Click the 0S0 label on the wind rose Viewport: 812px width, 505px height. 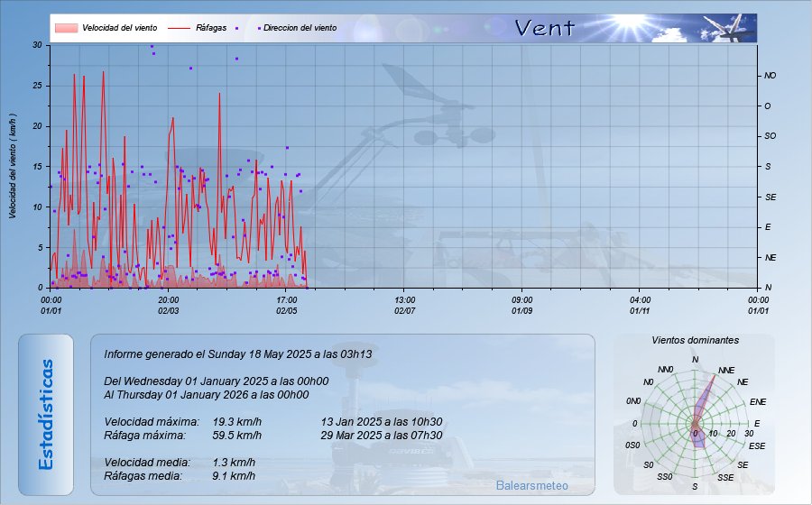(x=632, y=445)
